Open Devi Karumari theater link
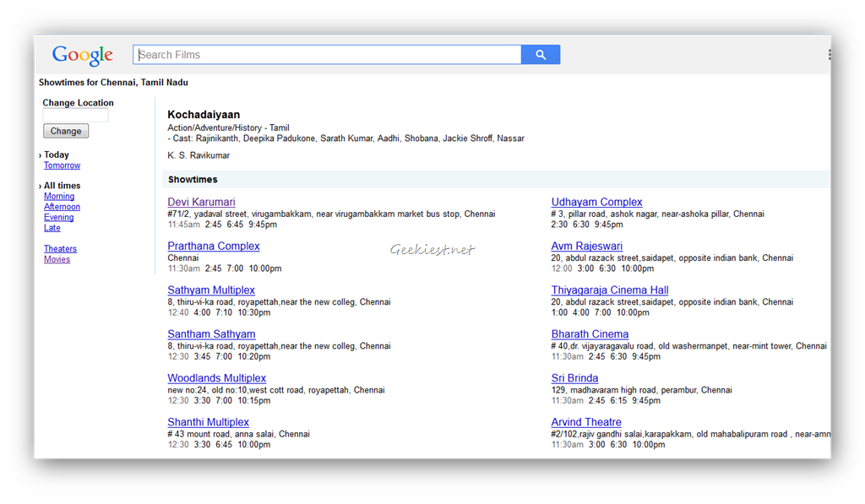865x504 pixels. pyautogui.click(x=201, y=203)
